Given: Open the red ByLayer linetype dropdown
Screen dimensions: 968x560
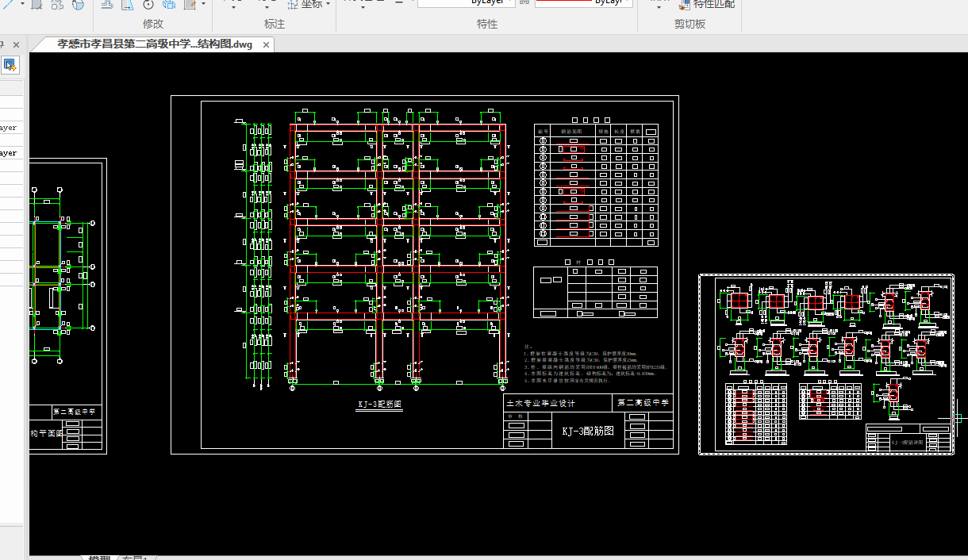Looking at the screenshot, I should (584, 3).
